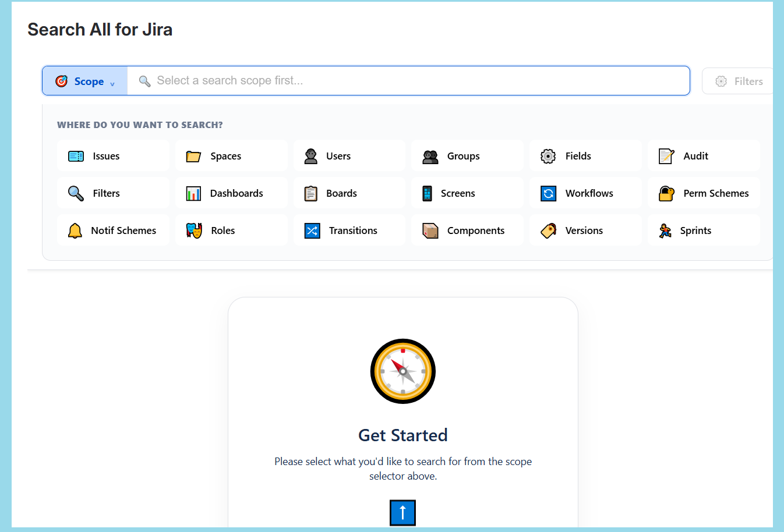The height and width of the screenshot is (532, 784).
Task: Click the Sprints runner icon
Action: coord(665,230)
